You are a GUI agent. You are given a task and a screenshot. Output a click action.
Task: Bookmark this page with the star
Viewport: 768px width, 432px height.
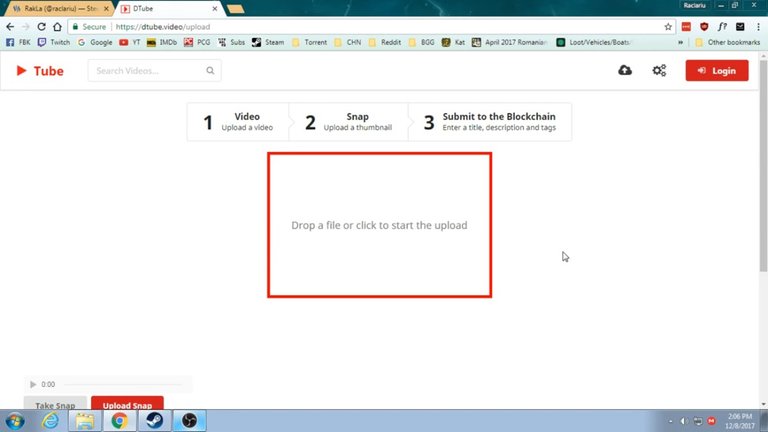[x=668, y=27]
